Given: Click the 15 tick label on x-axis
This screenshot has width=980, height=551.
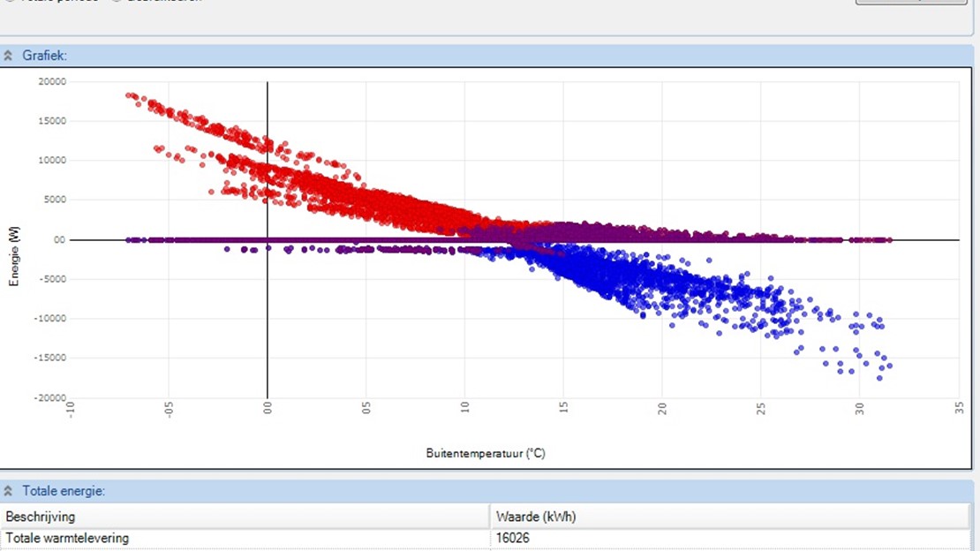Looking at the screenshot, I should point(563,410).
